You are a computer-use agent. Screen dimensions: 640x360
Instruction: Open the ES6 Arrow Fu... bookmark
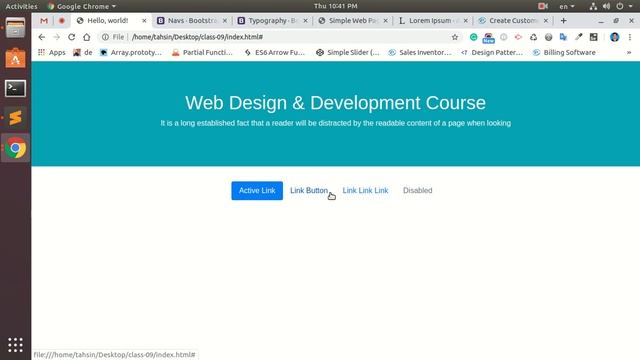click(x=274, y=52)
